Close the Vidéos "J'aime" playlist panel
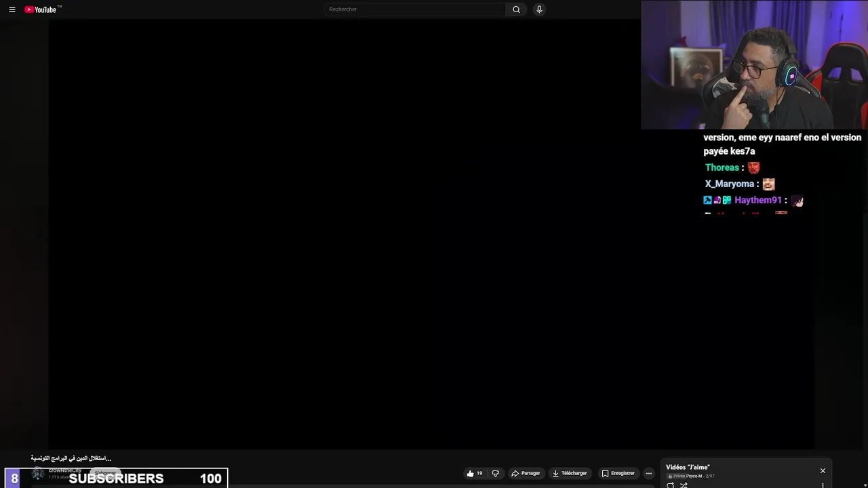The image size is (868, 488). tap(823, 470)
